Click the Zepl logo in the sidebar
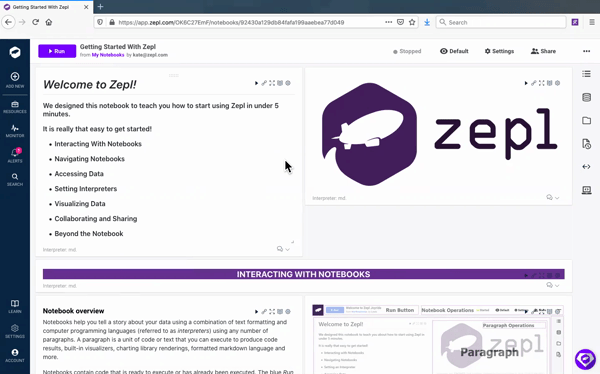Viewport: 600px width, 374px height. (15, 52)
